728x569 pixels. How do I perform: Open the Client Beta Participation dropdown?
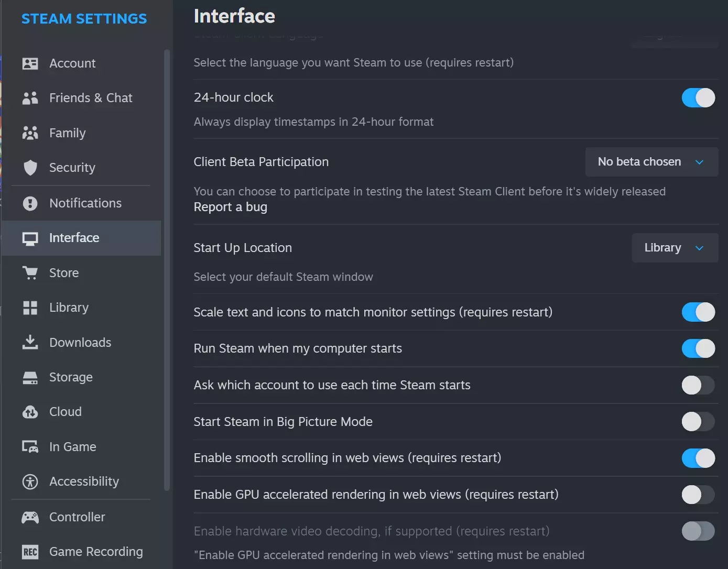coord(651,162)
